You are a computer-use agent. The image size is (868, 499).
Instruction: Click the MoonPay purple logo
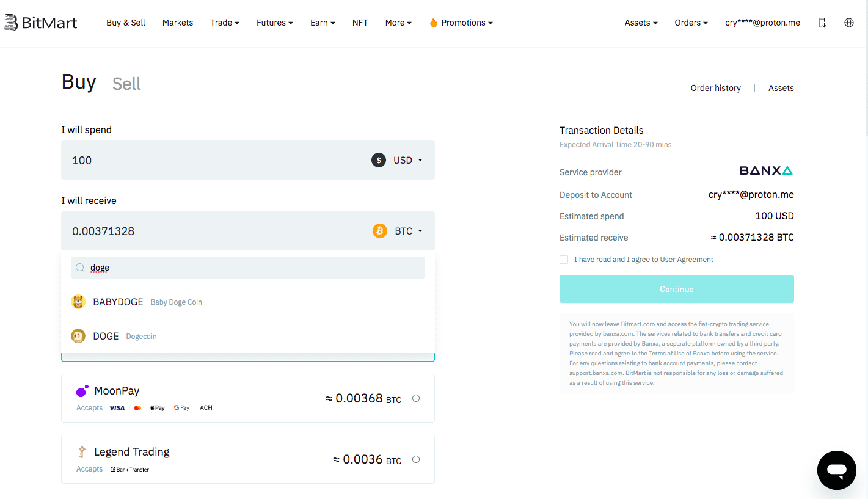[x=82, y=391]
